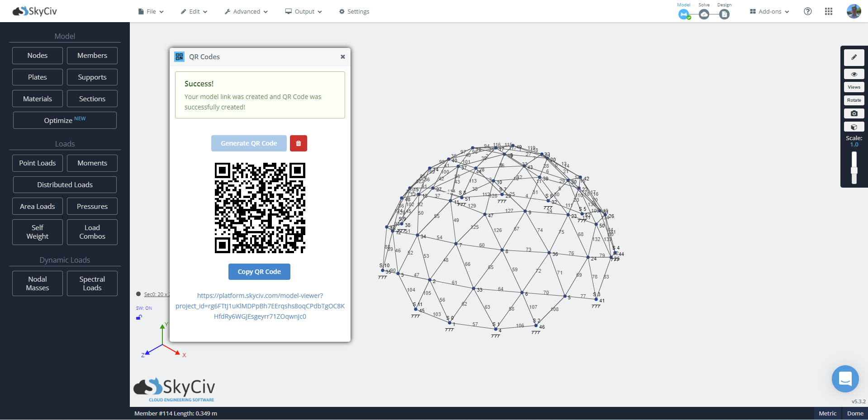Switch to the Model stage icon
The width and height of the screenshot is (868, 420).
click(684, 14)
